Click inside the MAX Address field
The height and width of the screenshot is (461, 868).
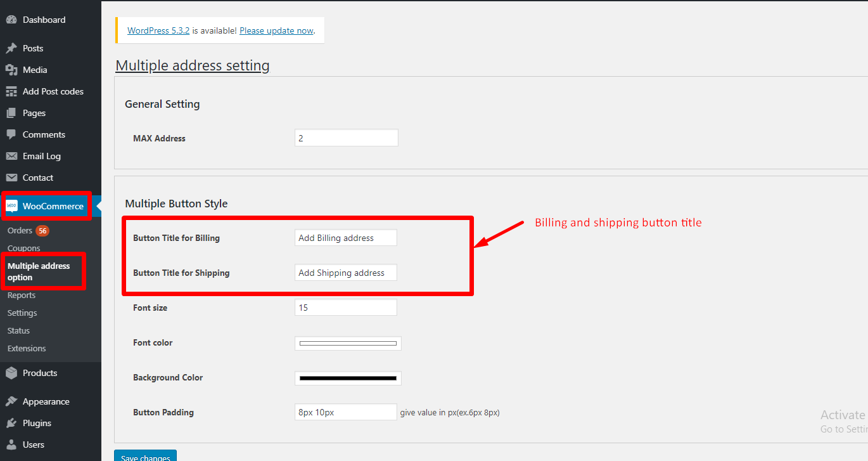(346, 138)
